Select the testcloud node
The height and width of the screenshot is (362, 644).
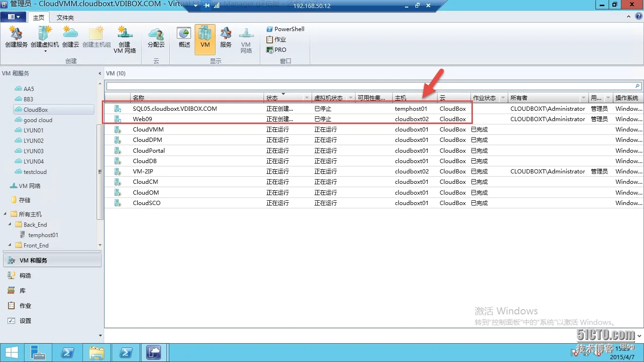pos(35,172)
